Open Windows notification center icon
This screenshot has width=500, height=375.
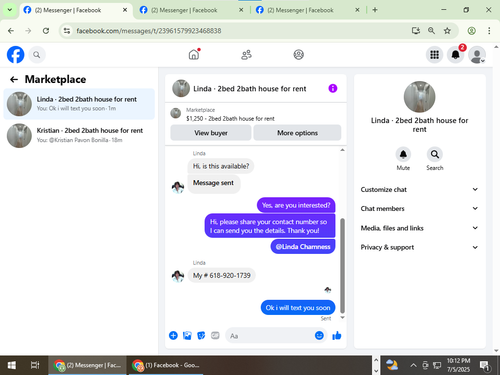coord(484,366)
